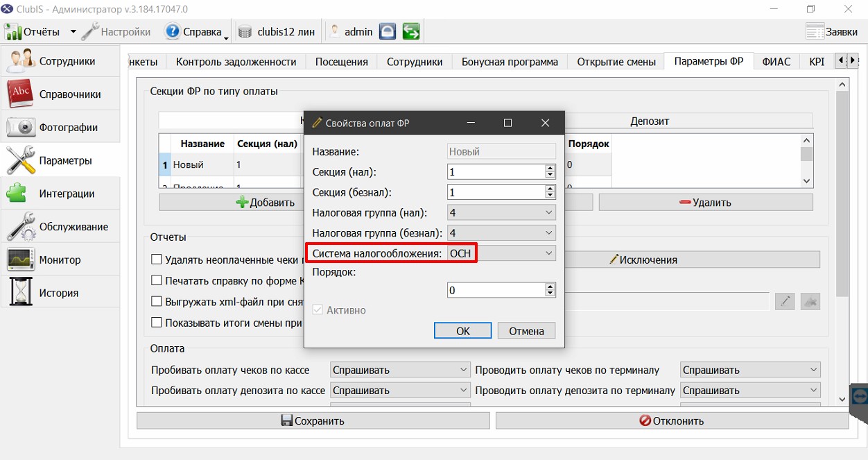Select Параметры crossed tools icon
The width and height of the screenshot is (868, 460).
[x=21, y=160]
